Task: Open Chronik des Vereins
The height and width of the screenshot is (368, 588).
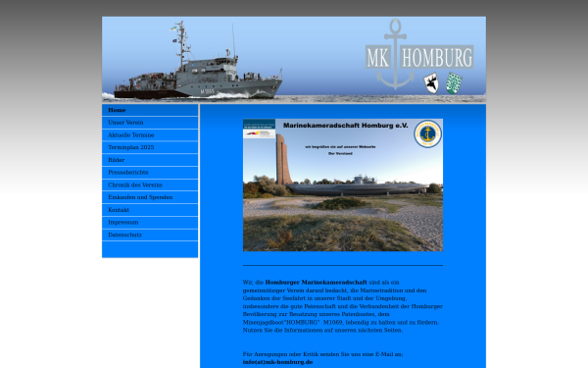Action: (150, 185)
